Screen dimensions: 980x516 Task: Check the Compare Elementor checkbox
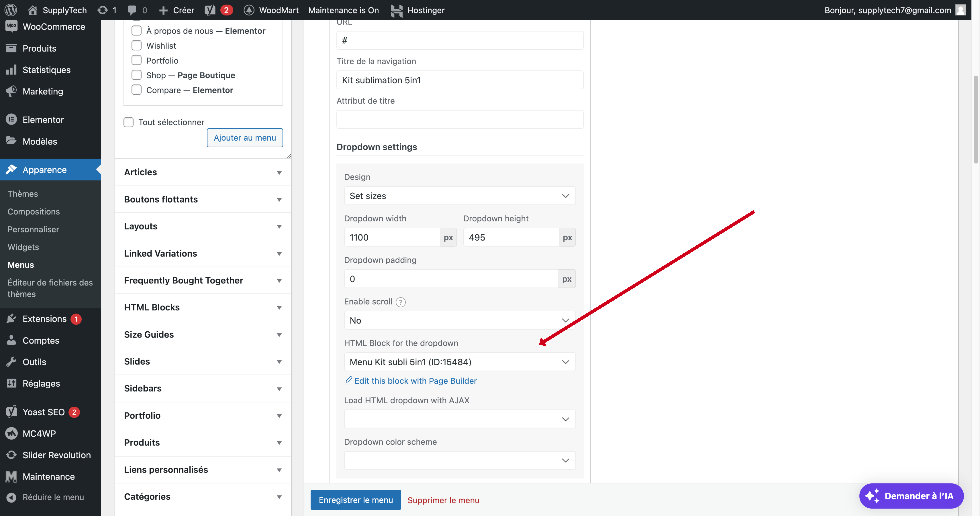(137, 90)
